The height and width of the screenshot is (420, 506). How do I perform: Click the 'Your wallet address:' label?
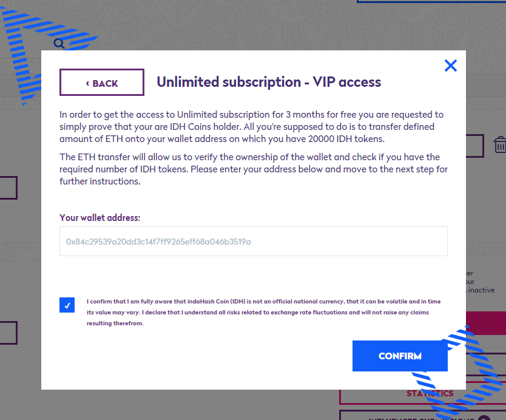tap(100, 217)
